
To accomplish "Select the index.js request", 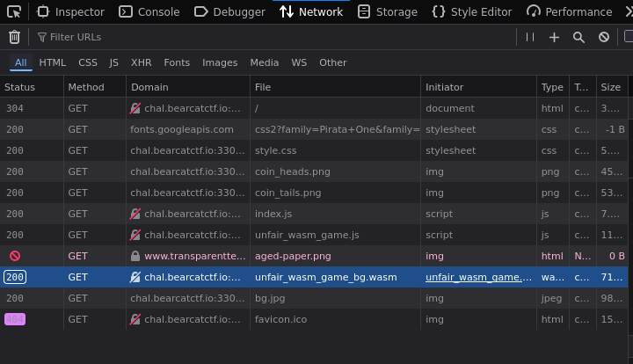I will [314, 214].
